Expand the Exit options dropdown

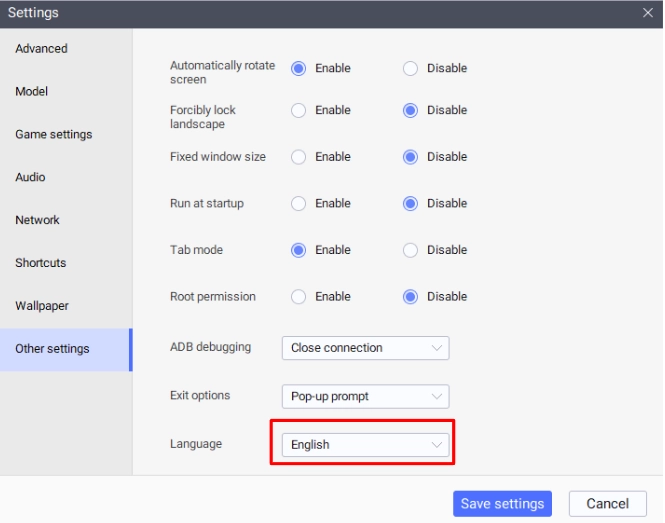(x=365, y=396)
